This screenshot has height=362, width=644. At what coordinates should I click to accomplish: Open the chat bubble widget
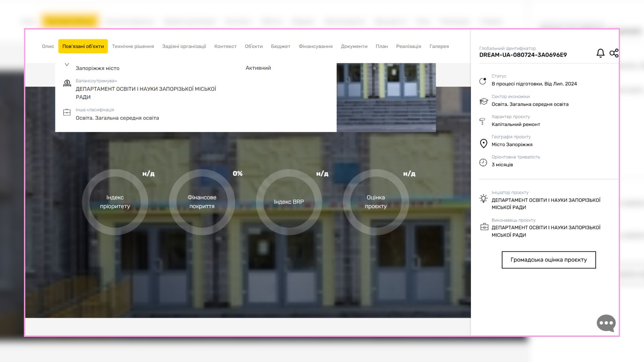[606, 323]
